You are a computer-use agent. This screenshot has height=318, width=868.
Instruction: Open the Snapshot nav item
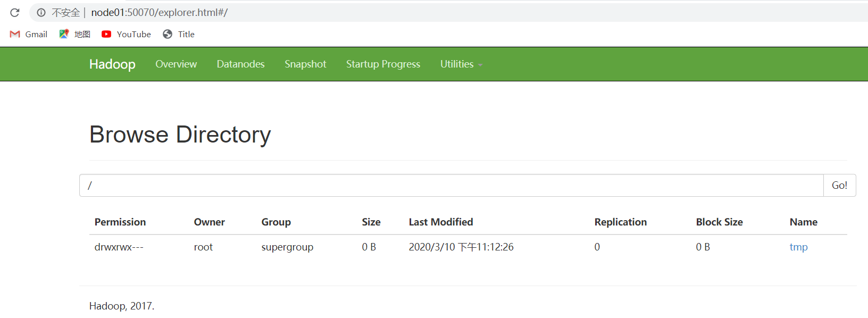pyautogui.click(x=305, y=64)
